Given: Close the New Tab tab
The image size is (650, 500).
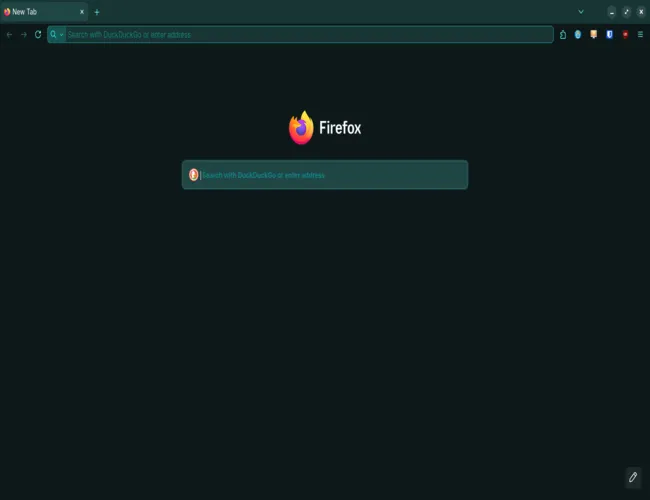Looking at the screenshot, I should [x=82, y=12].
